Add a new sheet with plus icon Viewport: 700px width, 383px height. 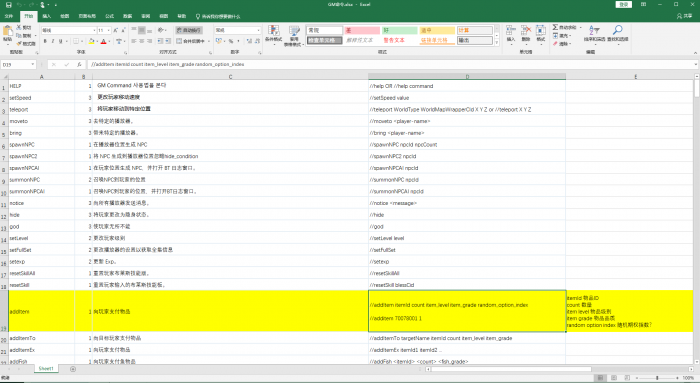point(73,369)
